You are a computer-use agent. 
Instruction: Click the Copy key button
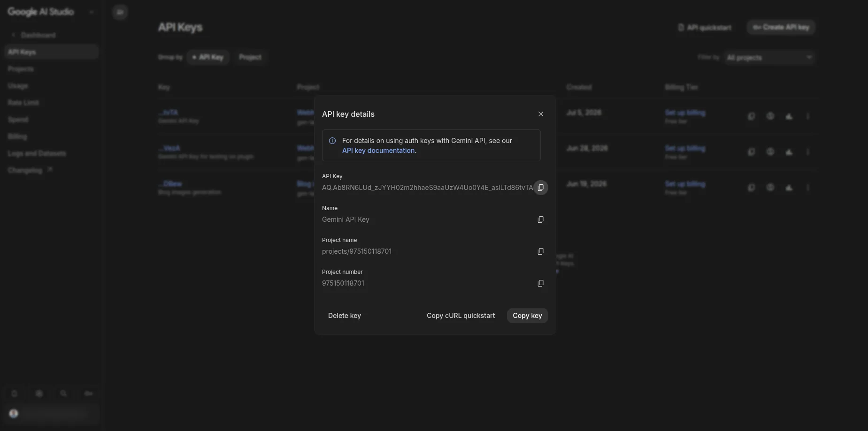527,316
